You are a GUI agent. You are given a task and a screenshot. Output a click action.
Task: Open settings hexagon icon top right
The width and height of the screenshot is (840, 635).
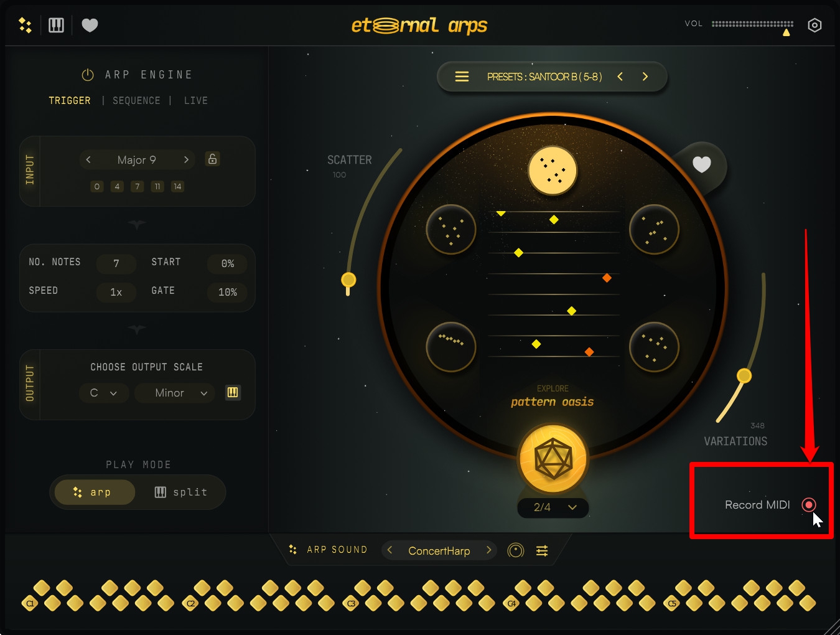click(814, 25)
